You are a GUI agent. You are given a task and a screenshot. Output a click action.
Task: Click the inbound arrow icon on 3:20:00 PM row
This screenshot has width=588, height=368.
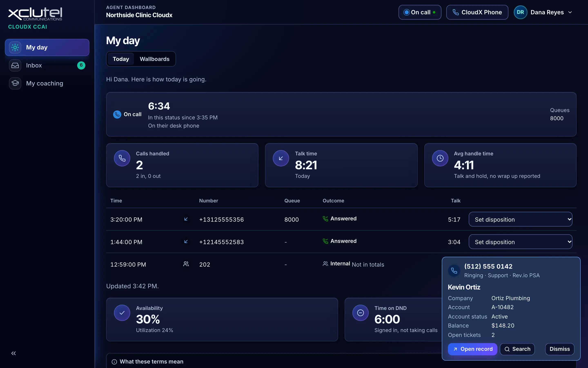coord(186,219)
